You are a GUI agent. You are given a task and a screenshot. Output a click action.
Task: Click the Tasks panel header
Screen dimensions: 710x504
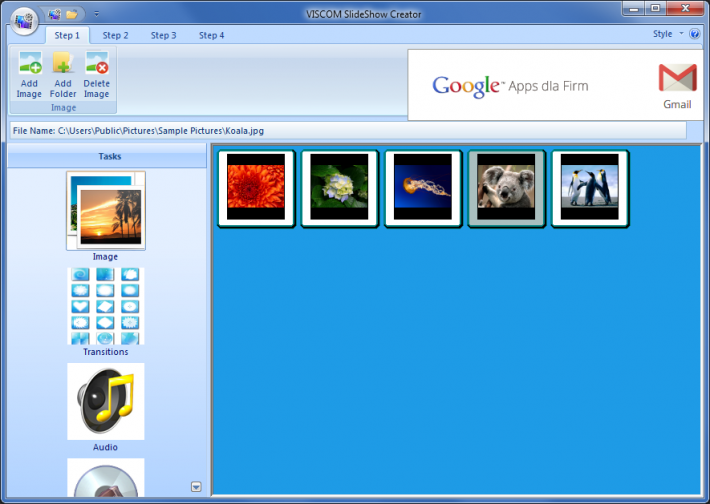107,156
